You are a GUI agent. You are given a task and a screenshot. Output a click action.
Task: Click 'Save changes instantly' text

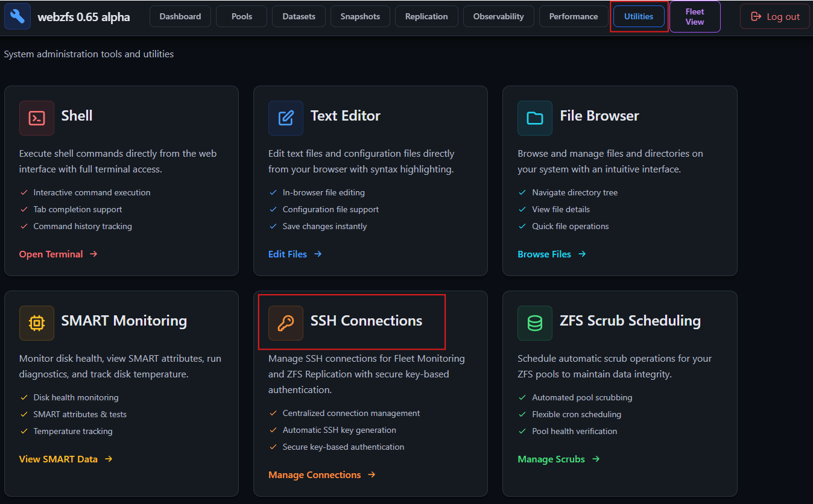pos(325,226)
